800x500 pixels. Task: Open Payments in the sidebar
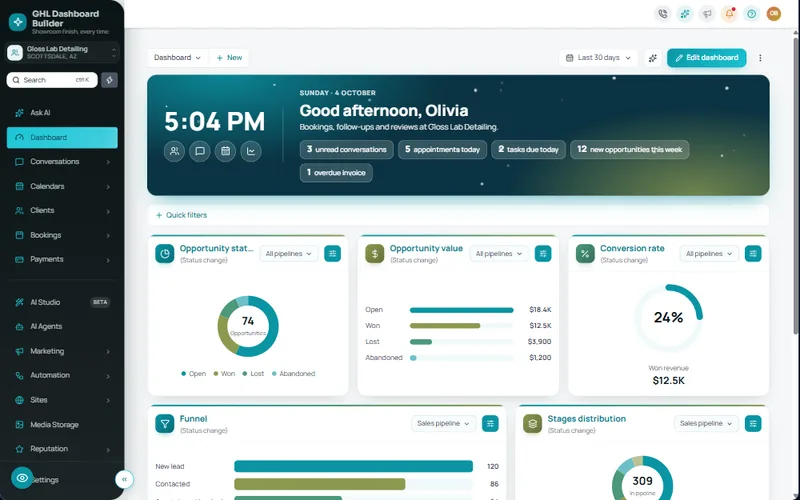(x=62, y=259)
